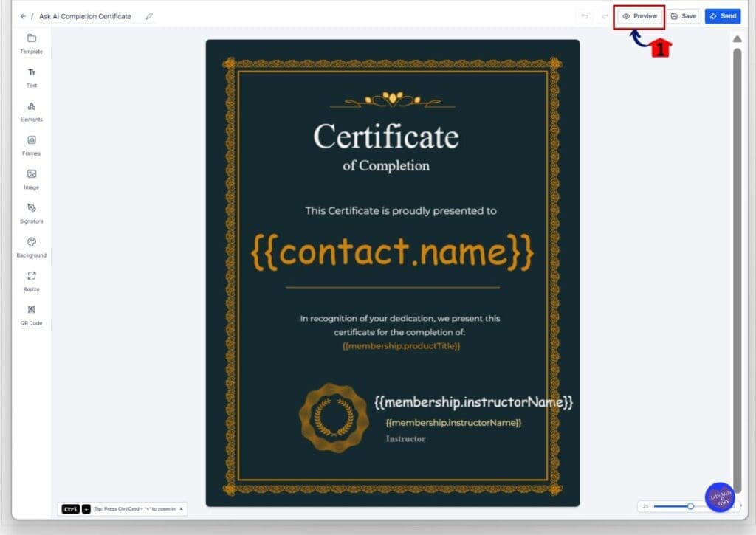Select the Text tool
This screenshot has width=756, height=535.
pos(31,78)
